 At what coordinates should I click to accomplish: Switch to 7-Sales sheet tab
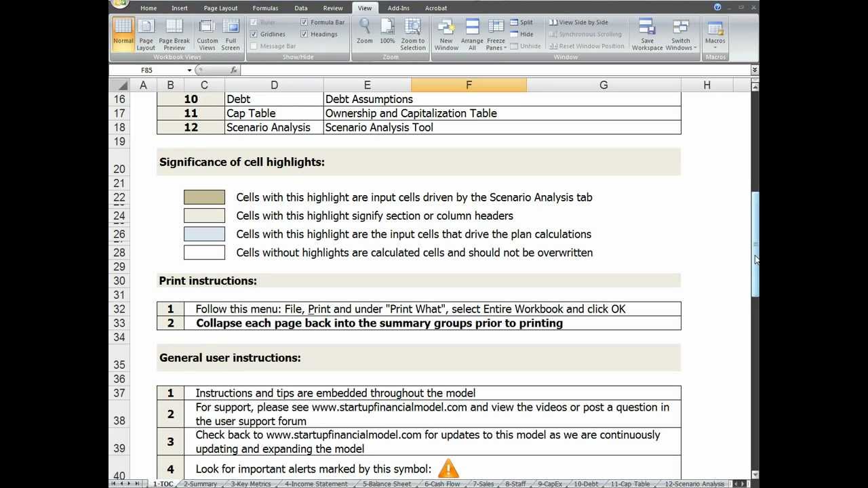[484, 484]
